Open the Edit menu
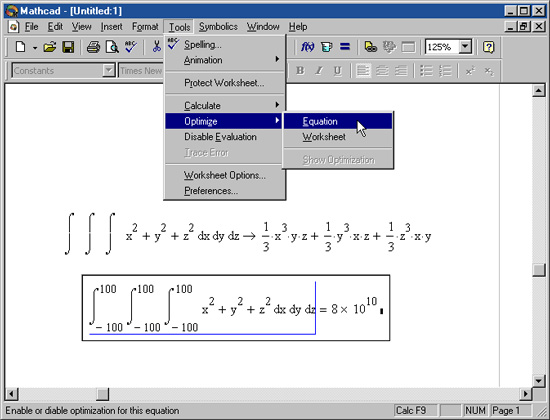This screenshot has height=420, width=550. coord(55,27)
